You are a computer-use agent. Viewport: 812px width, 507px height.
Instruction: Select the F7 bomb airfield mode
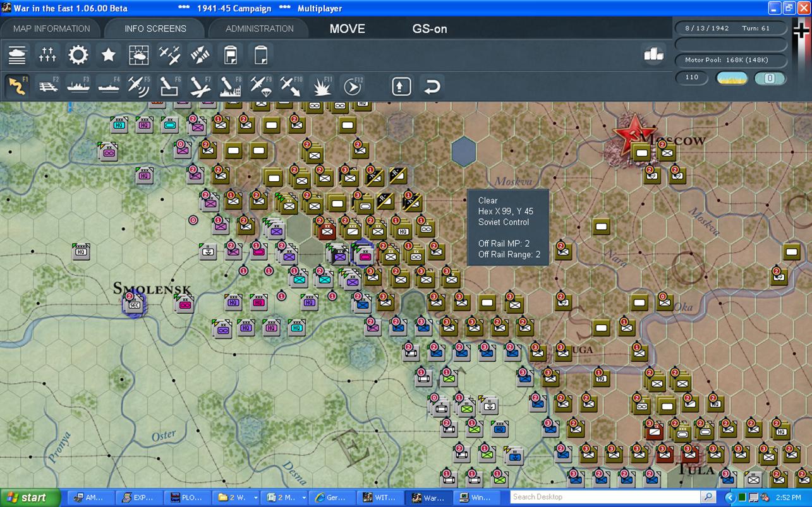(200, 86)
